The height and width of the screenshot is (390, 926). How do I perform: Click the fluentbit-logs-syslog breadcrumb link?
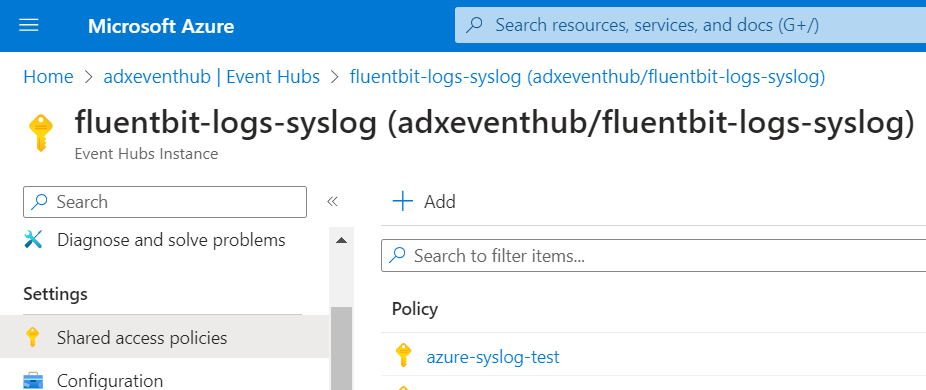pos(588,77)
